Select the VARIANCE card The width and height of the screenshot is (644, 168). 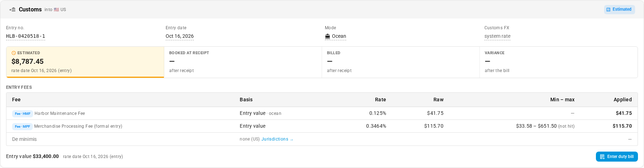(559, 62)
